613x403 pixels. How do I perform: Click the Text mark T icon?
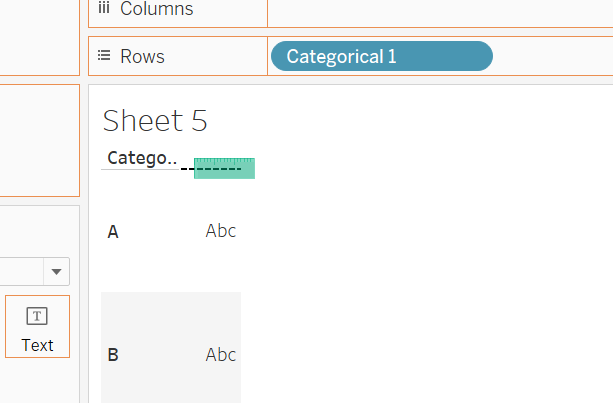[x=37, y=316]
